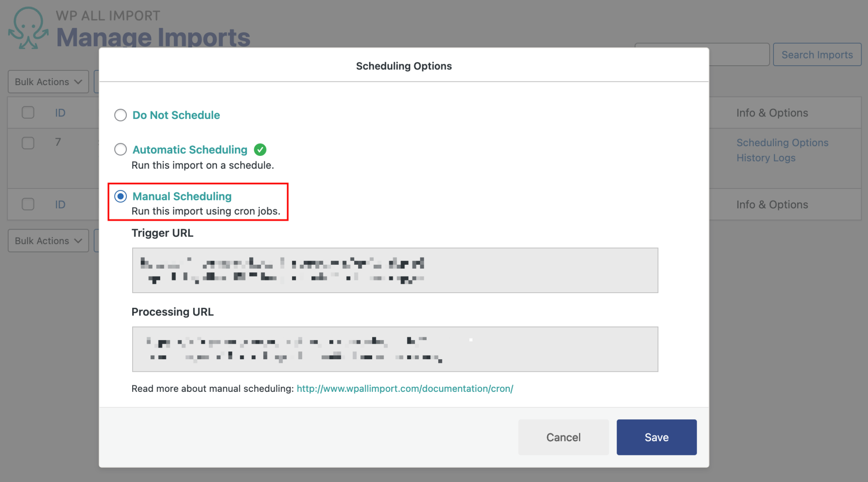The image size is (868, 482).
Task: Check the checkbox in the lower ID row
Action: 28,204
